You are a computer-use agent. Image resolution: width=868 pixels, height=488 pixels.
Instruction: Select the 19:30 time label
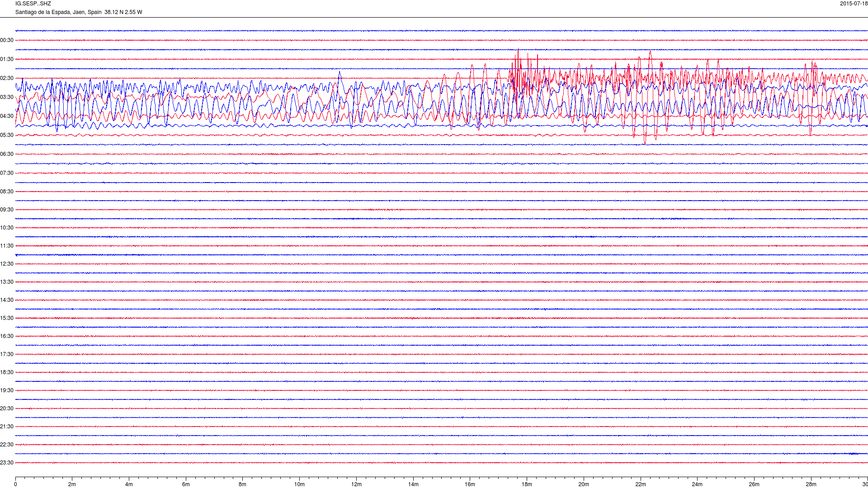tap(7, 390)
